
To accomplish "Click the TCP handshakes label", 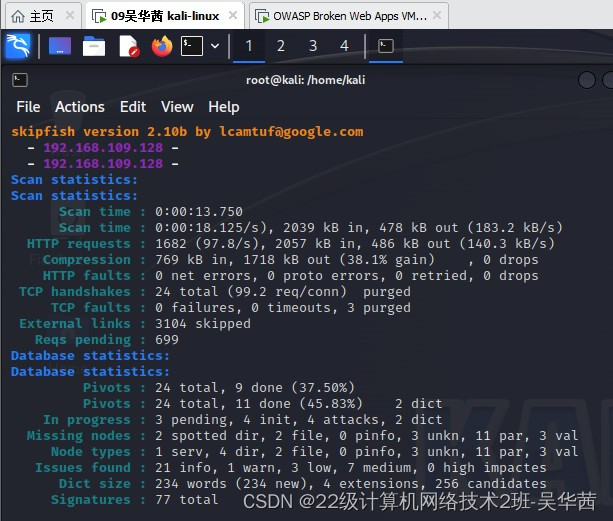I will tap(75, 292).
